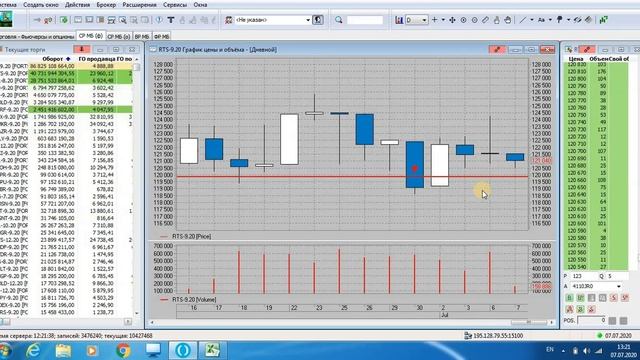Switch to the СР МБ (ф) tab

coord(91,36)
